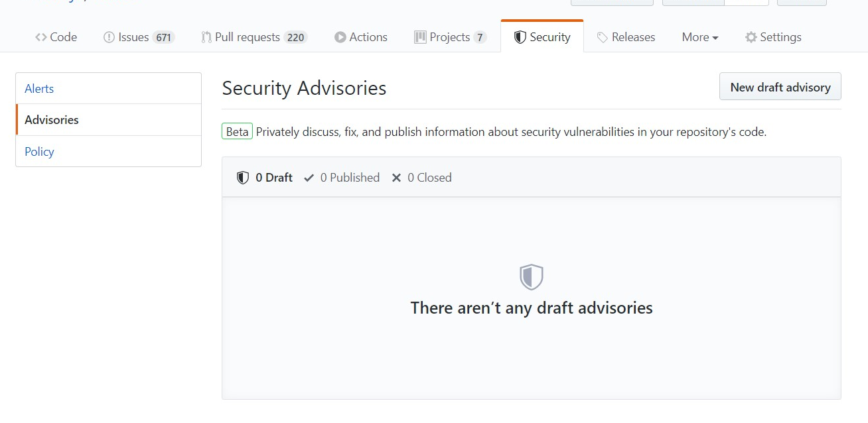Click the Settings gear icon

(x=751, y=37)
